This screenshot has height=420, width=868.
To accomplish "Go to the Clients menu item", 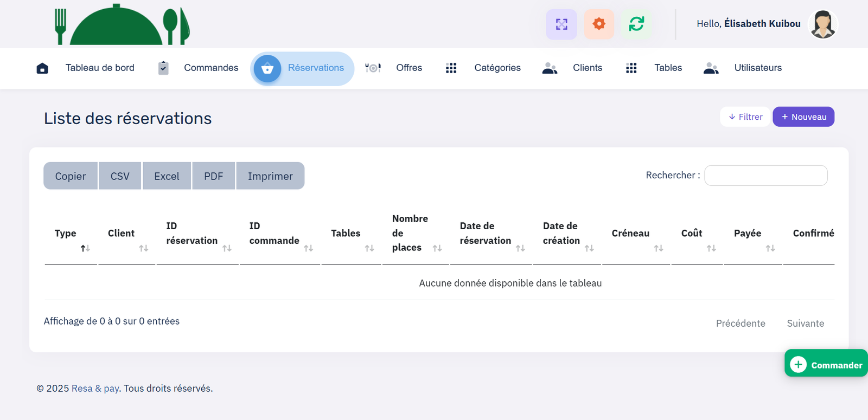I will [x=587, y=68].
